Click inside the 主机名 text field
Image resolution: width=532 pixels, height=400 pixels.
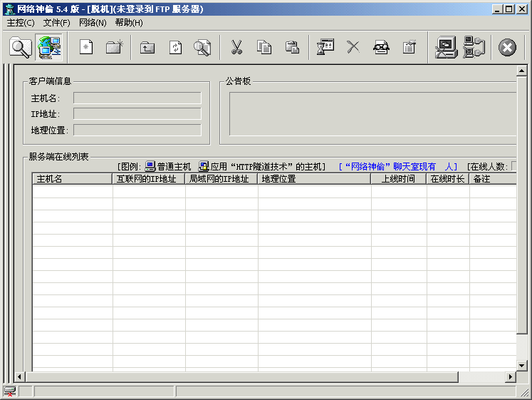(x=137, y=98)
